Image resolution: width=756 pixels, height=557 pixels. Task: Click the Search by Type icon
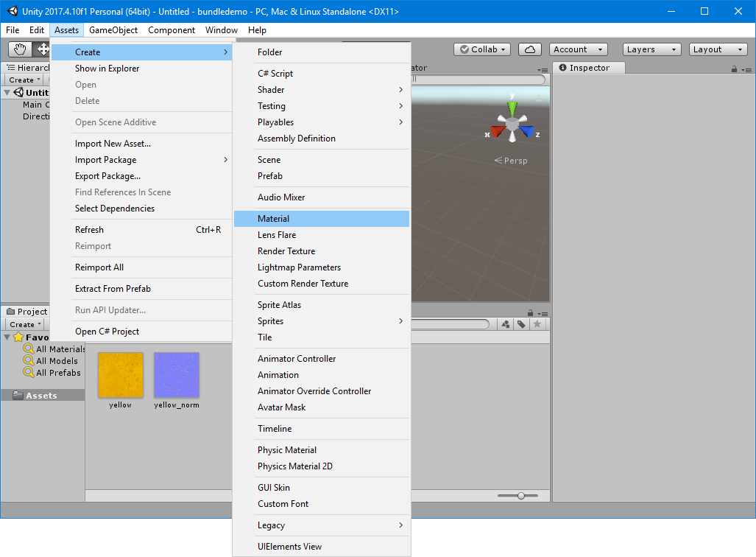[x=505, y=324]
